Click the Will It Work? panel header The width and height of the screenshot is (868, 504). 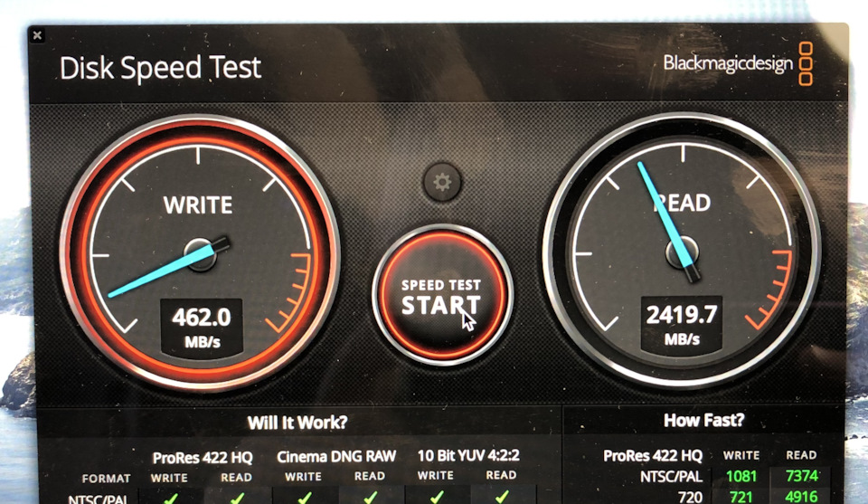pyautogui.click(x=297, y=423)
